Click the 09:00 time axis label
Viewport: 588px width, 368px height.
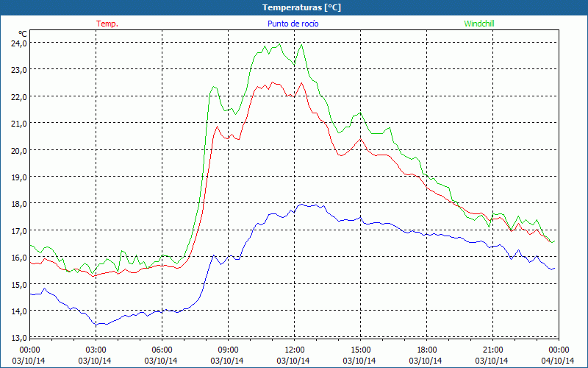coord(228,350)
